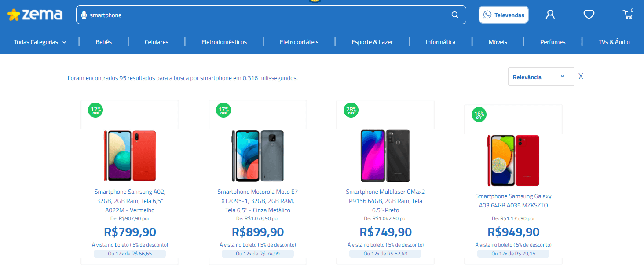This screenshot has width=644, height=273.
Task: Click the 12x de R$ 62,49 installment bar
Action: (x=385, y=253)
